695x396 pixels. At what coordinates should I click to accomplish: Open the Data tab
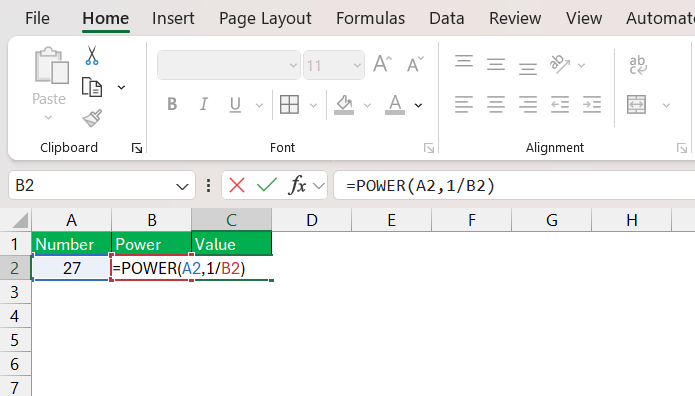447,19
